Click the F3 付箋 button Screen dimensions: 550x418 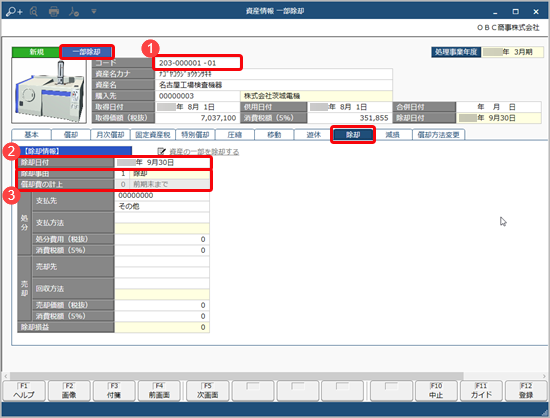click(x=114, y=391)
